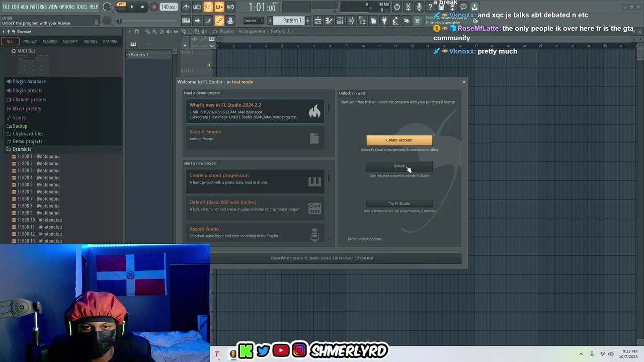Click the microphone icon on Record Audio
Screen dimensions: 644x362
[314, 234]
